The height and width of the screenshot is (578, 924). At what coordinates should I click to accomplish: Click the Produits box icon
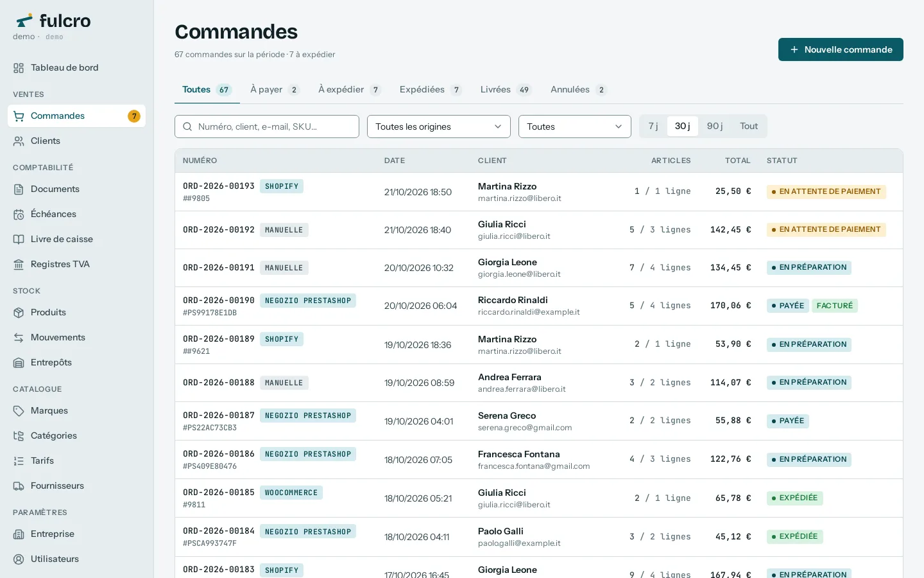(x=19, y=313)
